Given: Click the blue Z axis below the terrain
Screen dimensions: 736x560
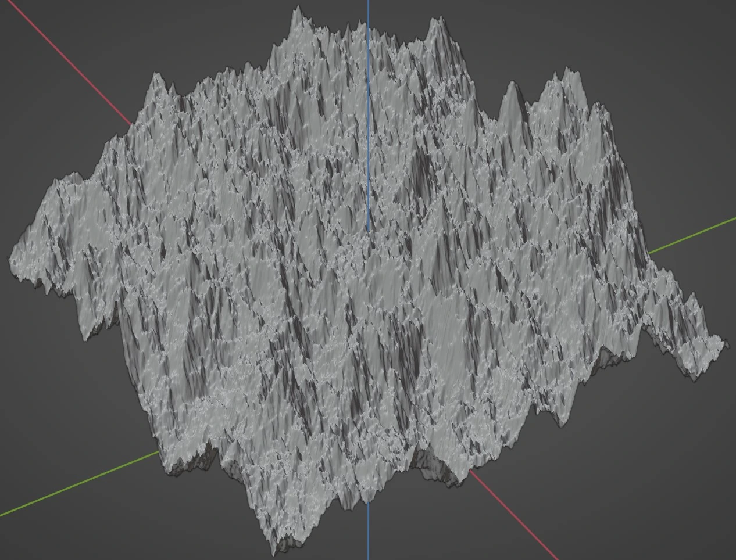Looking at the screenshot, I should (368, 534).
